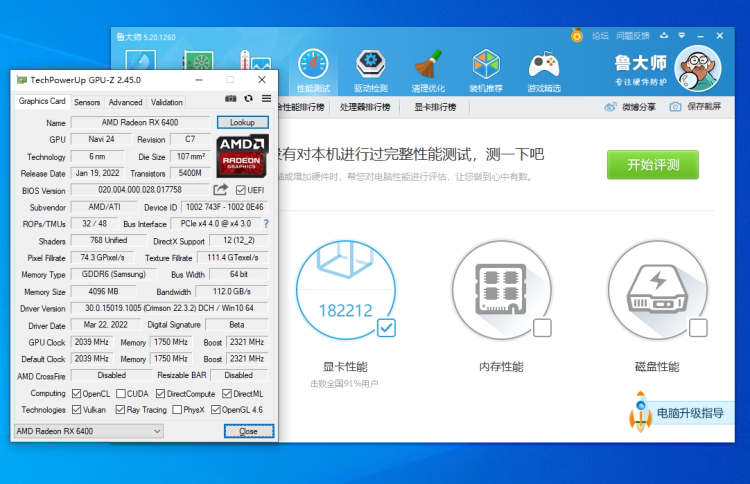This screenshot has width=750, height=484.
Task: Open 装机推荐 cube icon
Action: [x=486, y=64]
